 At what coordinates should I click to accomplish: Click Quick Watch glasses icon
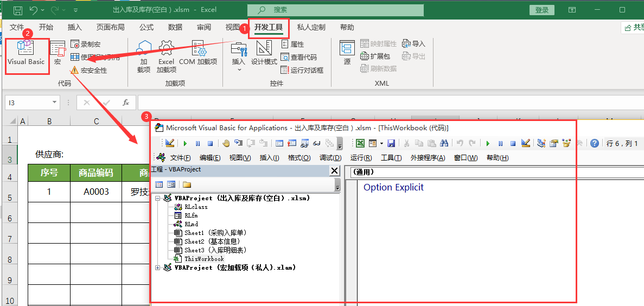(317, 143)
